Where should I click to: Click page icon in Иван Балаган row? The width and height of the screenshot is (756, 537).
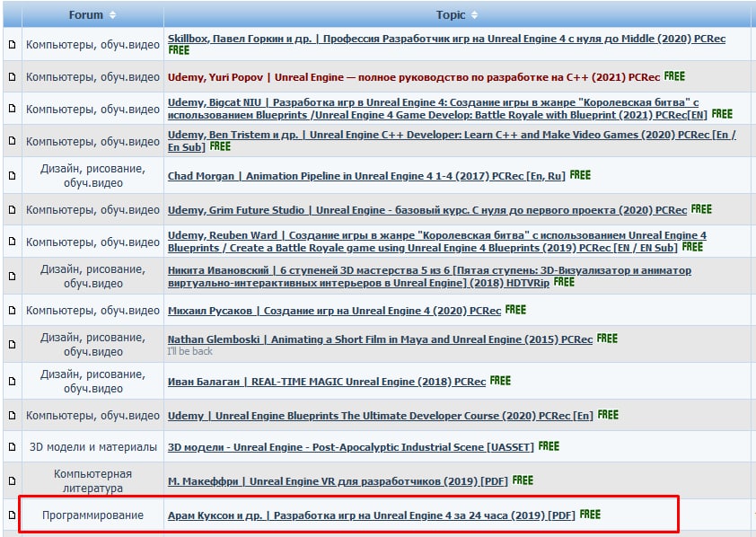[x=13, y=382]
